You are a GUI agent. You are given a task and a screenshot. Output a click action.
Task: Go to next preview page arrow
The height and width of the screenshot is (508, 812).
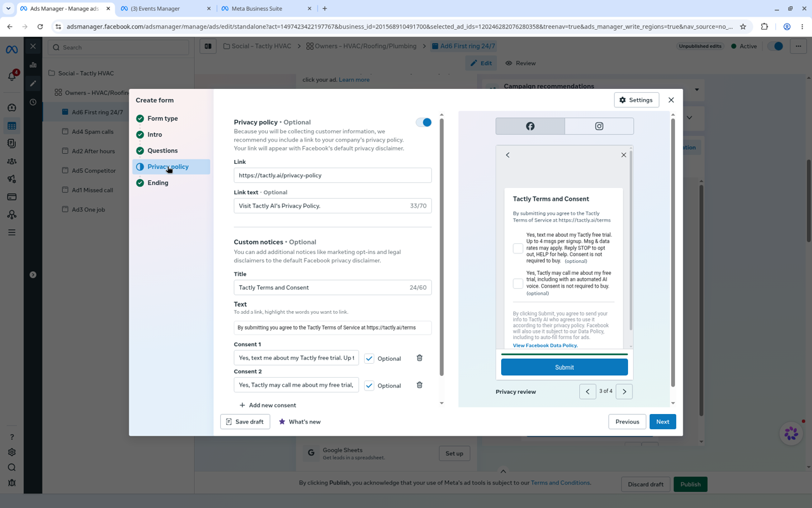point(624,392)
